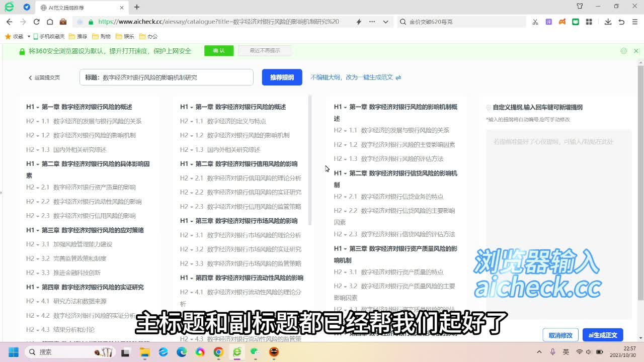Image resolution: width=644 pixels, height=362 pixels.
Task: Click the lightning speed mode icon
Action: tap(359, 22)
